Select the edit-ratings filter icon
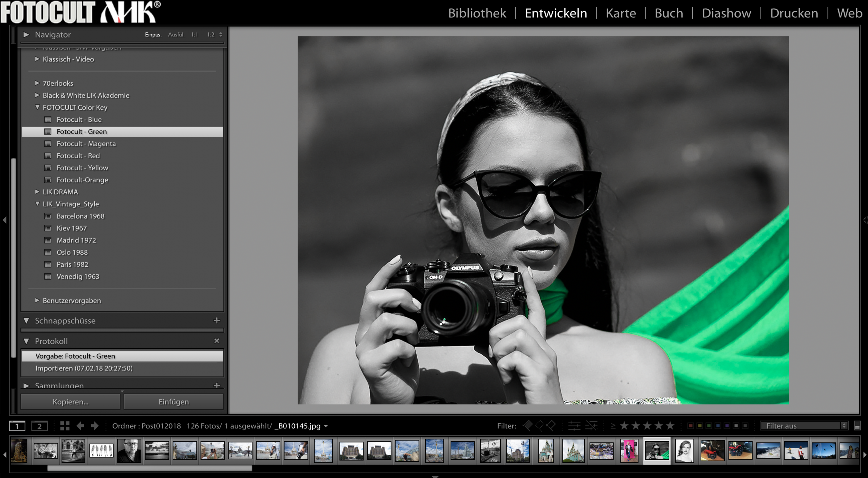 (575, 426)
